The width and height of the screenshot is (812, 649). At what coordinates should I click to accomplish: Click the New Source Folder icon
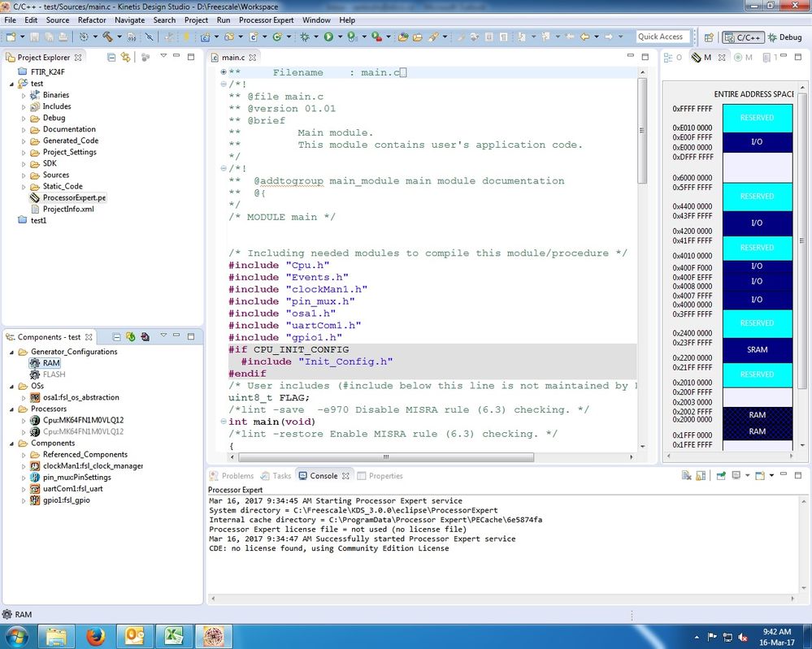[229, 37]
